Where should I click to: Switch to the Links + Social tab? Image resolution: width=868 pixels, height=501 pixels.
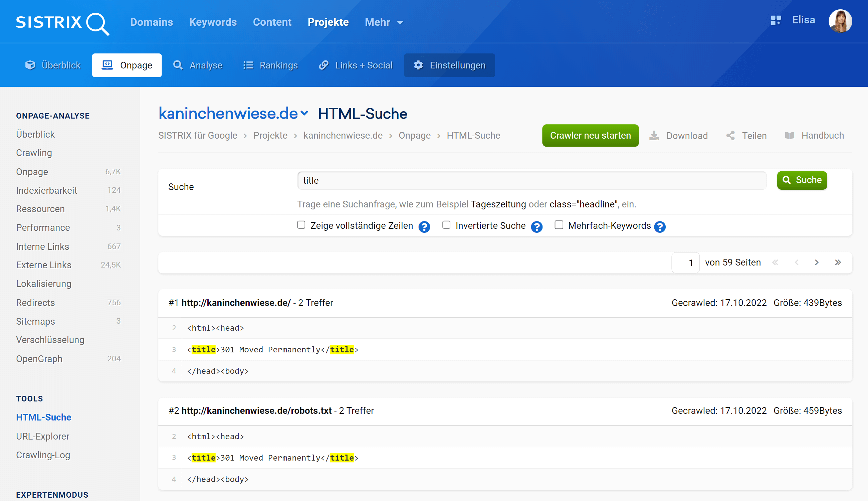356,65
